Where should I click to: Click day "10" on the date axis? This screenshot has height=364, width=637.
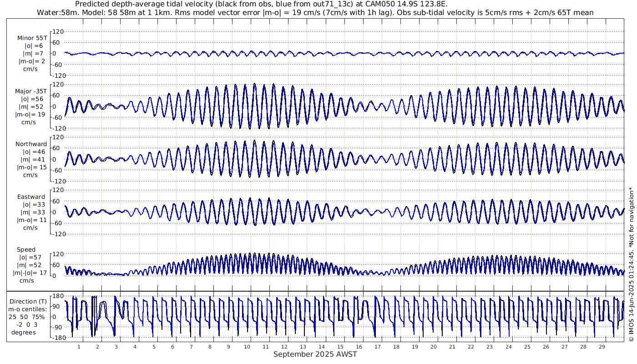coord(247,347)
